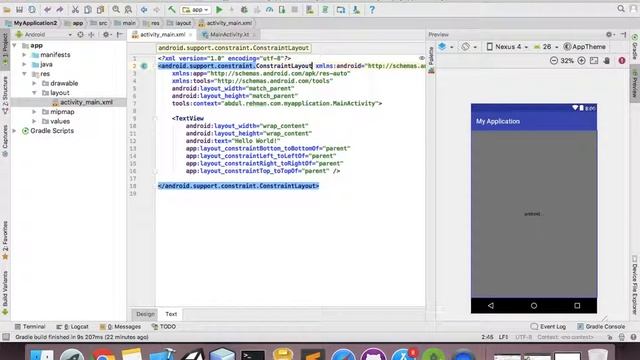
Task: Click Zoom to Fit Screen icon in preview
Action: 594,60
